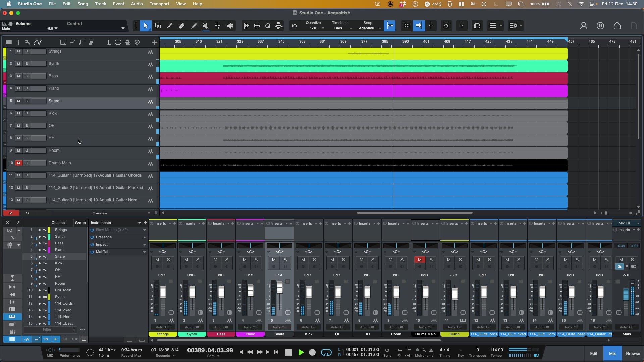Viewport: 644px width, 362px height.
Task: Select the Mute tool
Action: click(206, 26)
